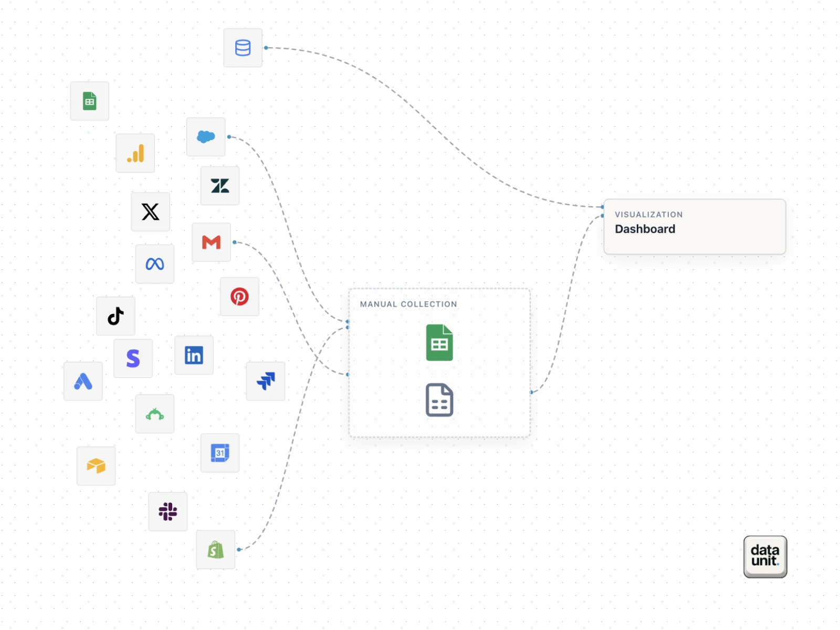Open the Google Calendar source tile
Image resolution: width=840 pixels, height=630 pixels.
(x=220, y=453)
